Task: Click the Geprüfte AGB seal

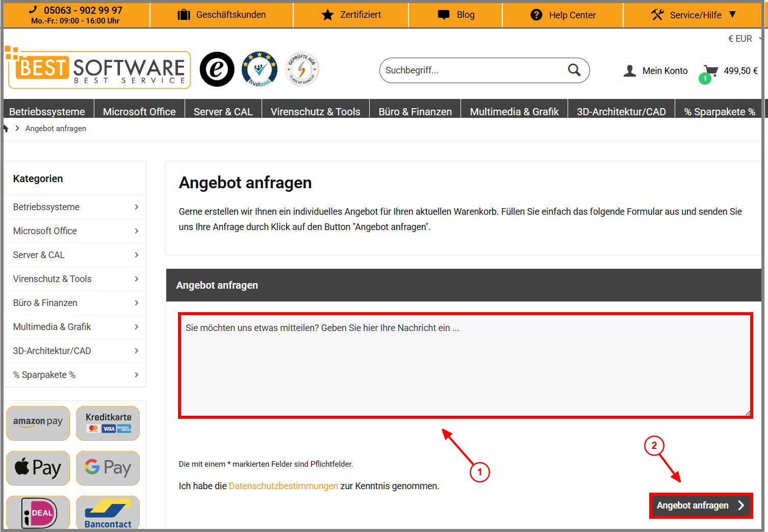Action: click(302, 69)
